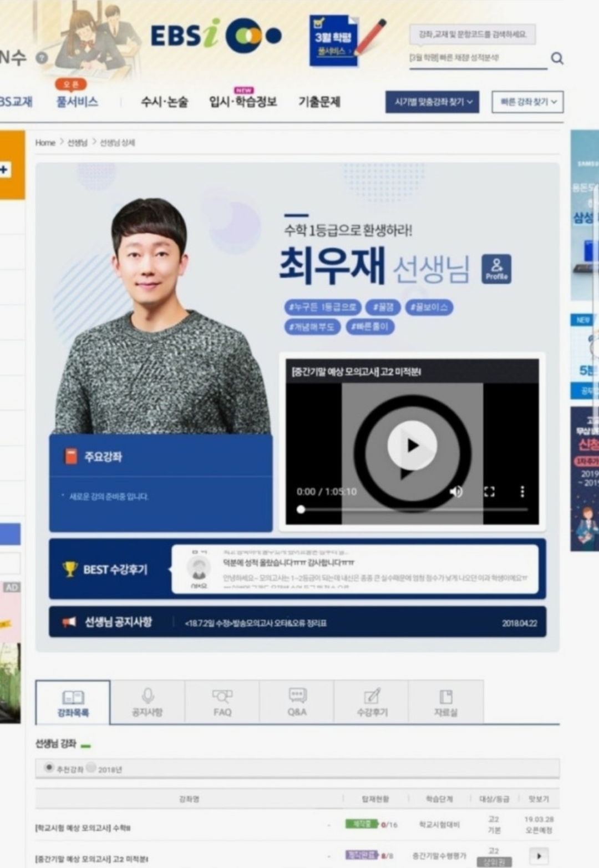
Task: Click the 강좌명 column header
Action: [189, 799]
